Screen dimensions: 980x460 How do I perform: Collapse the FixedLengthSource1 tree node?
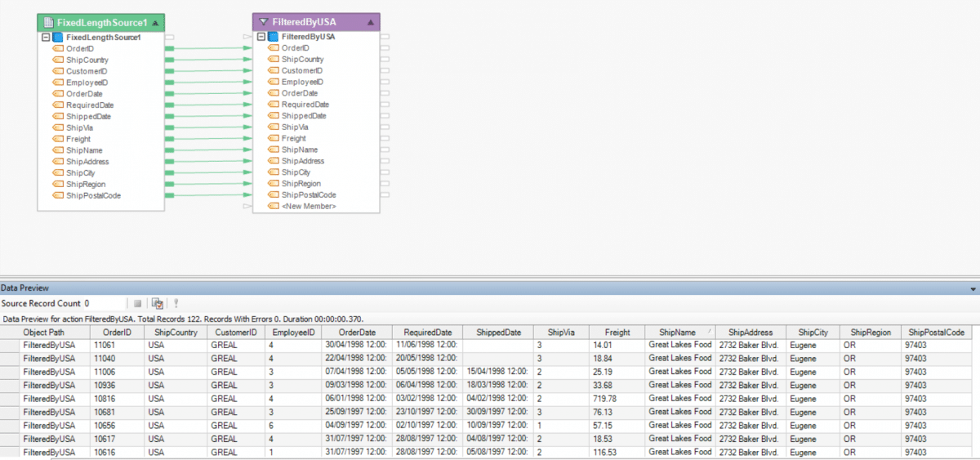45,37
